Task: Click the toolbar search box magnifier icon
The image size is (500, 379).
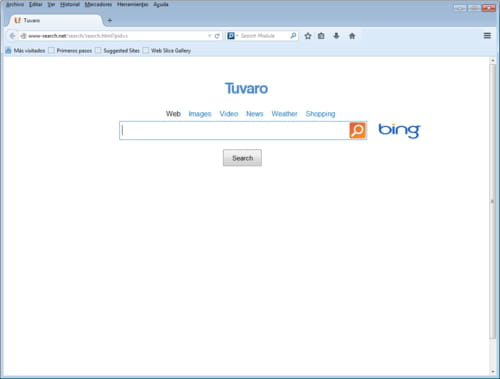Action: 293,35
